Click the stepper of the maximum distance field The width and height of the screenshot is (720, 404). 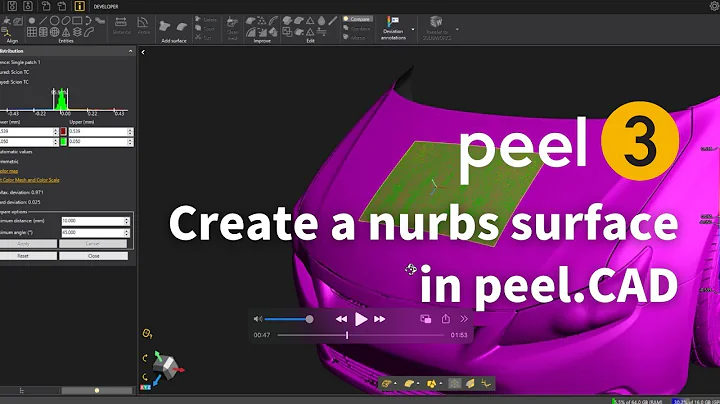(x=127, y=221)
